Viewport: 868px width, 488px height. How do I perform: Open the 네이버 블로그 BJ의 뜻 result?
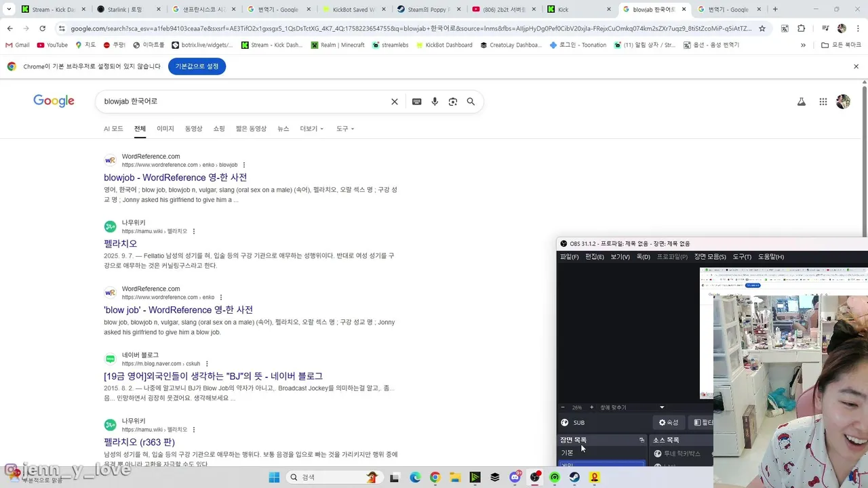point(214,376)
